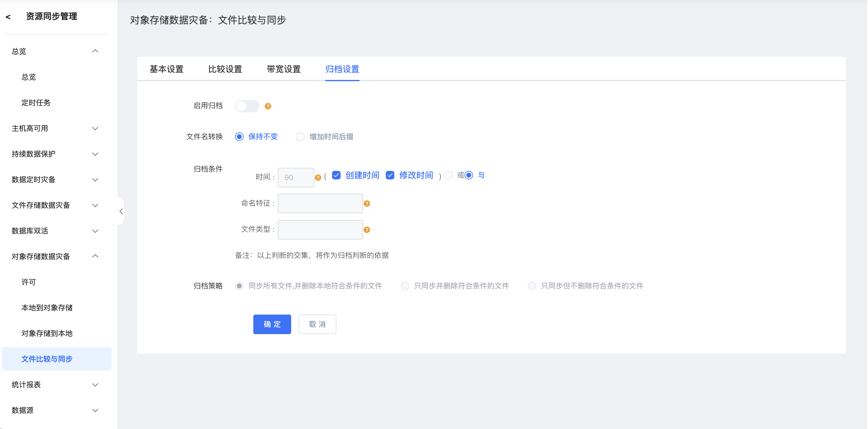The image size is (868, 429).
Task: Select the 增加时间后缀 radio option
Action: (x=300, y=137)
